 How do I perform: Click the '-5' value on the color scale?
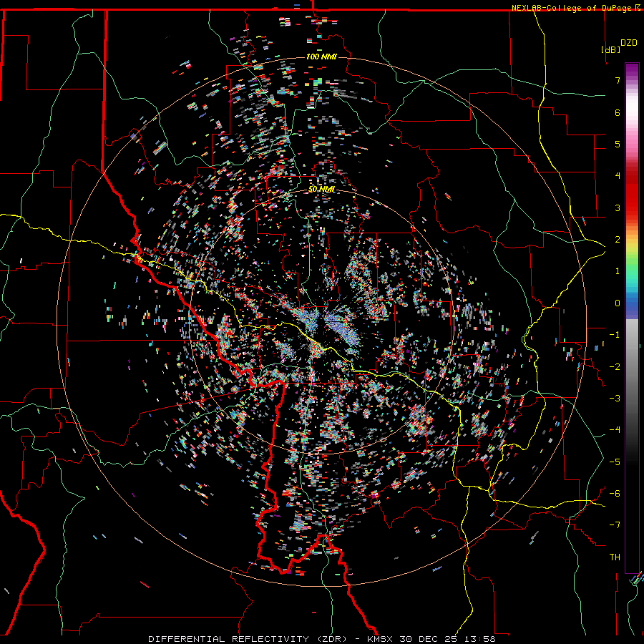click(615, 462)
